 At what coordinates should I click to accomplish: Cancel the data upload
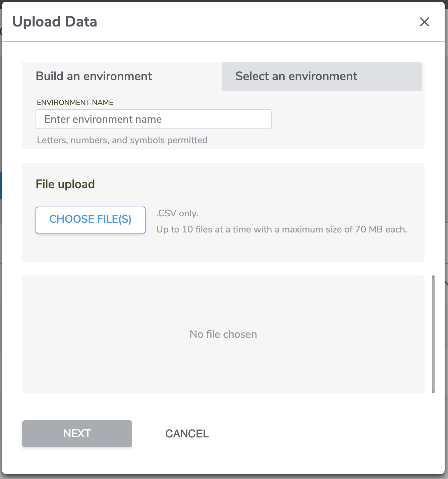pos(187,433)
